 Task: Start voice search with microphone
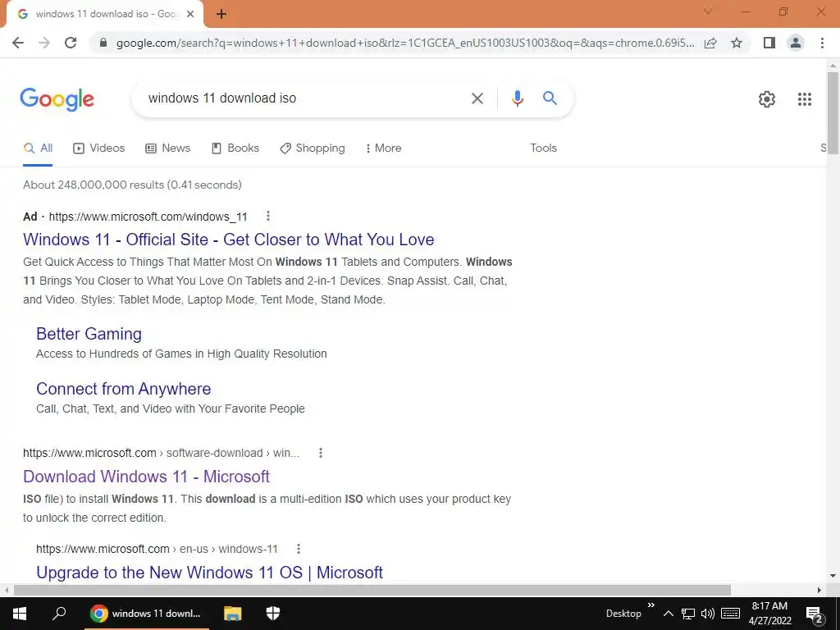coord(517,98)
